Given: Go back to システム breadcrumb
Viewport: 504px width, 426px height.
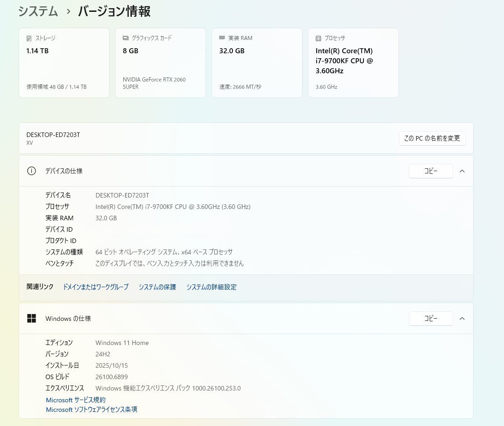Looking at the screenshot, I should [38, 11].
